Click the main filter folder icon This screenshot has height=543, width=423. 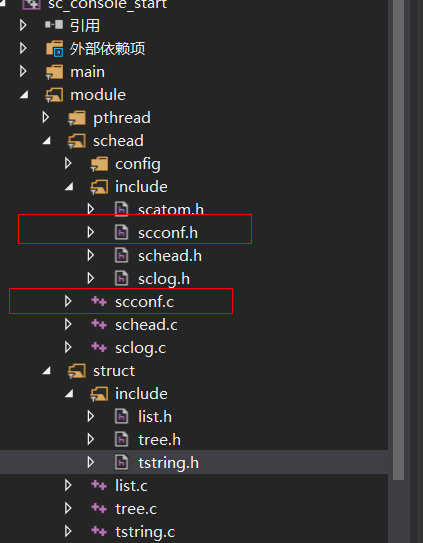click(54, 72)
